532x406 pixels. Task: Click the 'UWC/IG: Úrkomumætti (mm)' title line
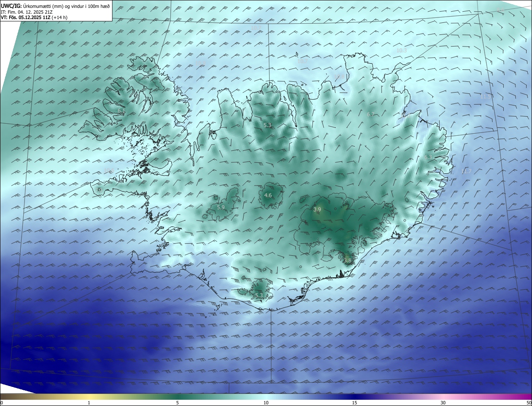pos(55,6)
